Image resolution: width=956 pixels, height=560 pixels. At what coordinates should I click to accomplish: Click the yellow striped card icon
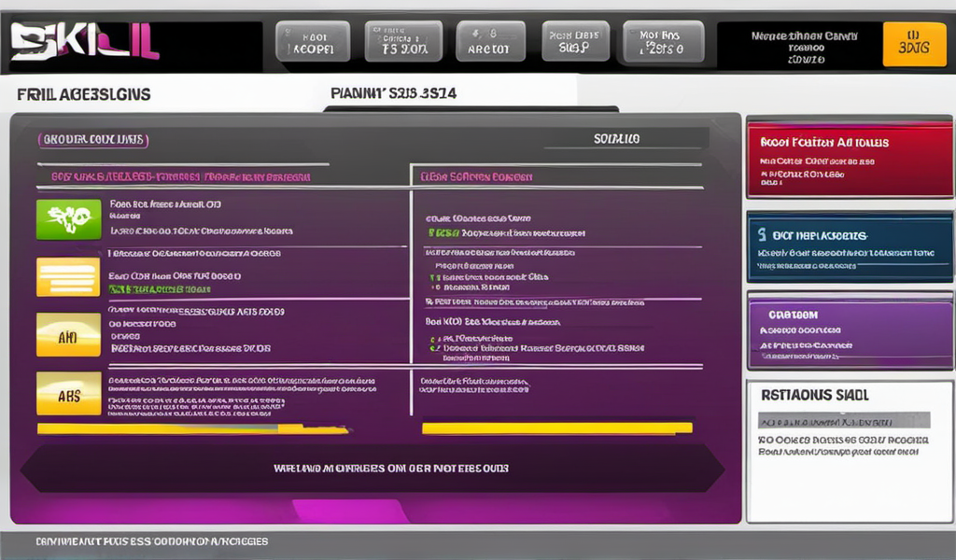coord(68,277)
